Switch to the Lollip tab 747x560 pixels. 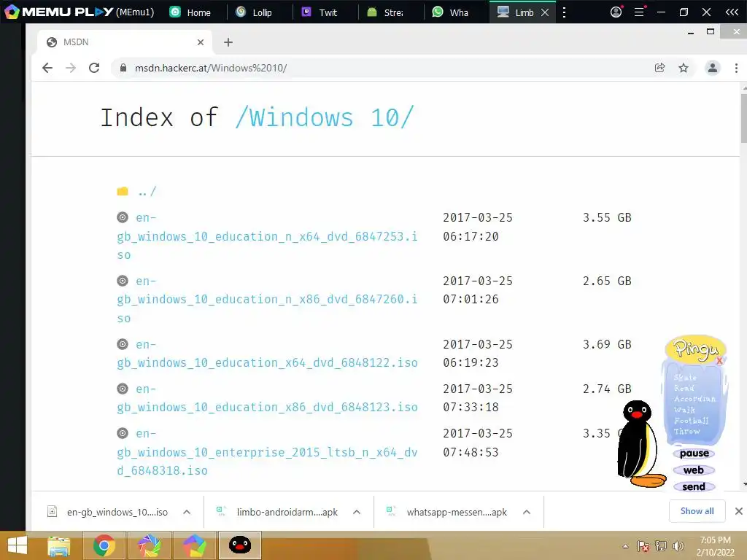254,12
